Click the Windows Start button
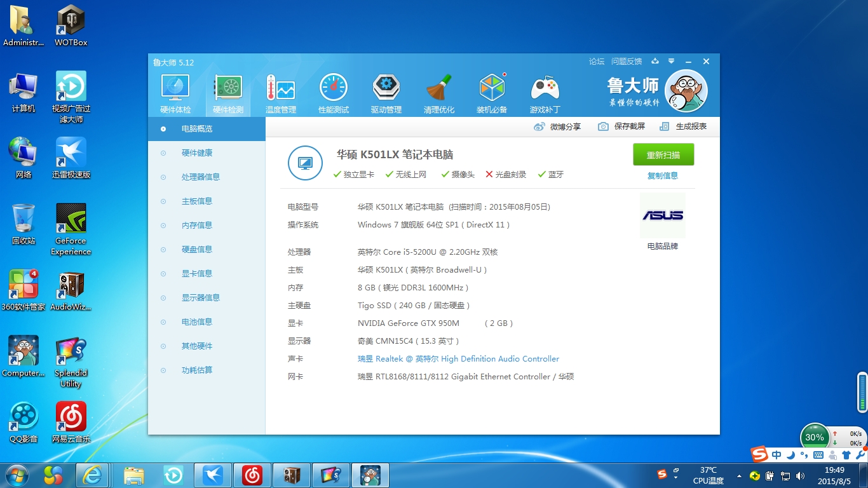This screenshot has width=868, height=488. (16, 475)
